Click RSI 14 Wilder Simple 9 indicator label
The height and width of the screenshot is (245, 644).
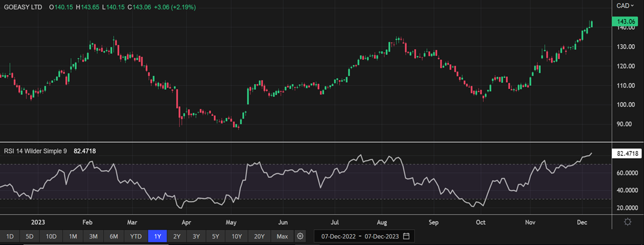pos(36,151)
